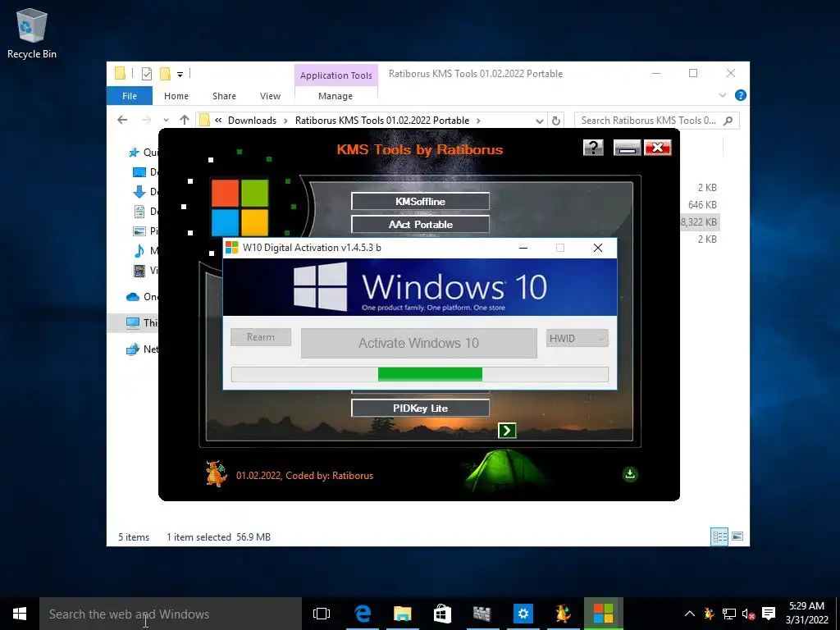Open recent locations dropdown in Explorer
Image resolution: width=840 pixels, height=630 pixels.
[166, 120]
